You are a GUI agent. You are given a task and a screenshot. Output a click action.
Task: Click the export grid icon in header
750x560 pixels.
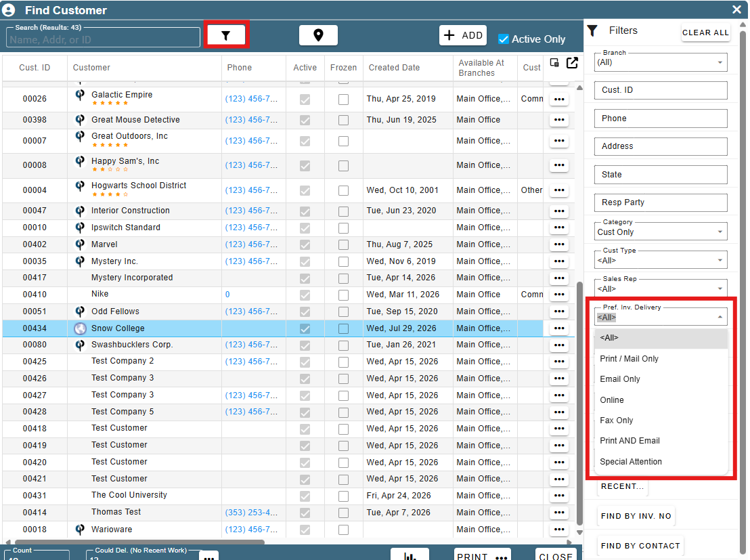[x=572, y=63]
